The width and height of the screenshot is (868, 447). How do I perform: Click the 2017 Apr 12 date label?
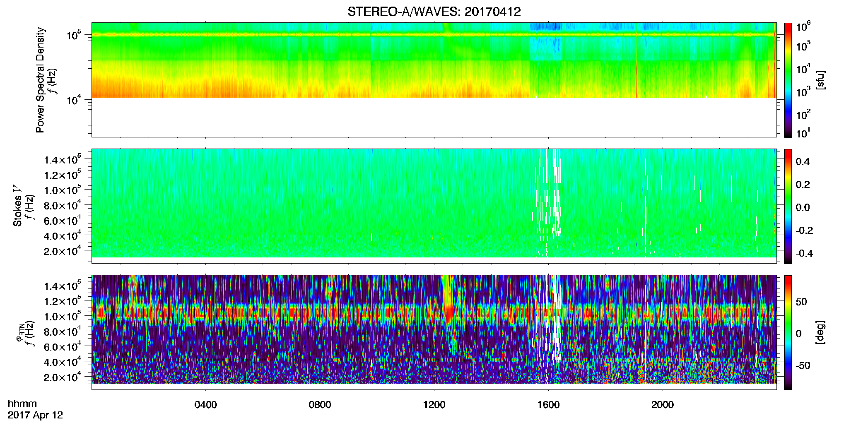click(35, 415)
